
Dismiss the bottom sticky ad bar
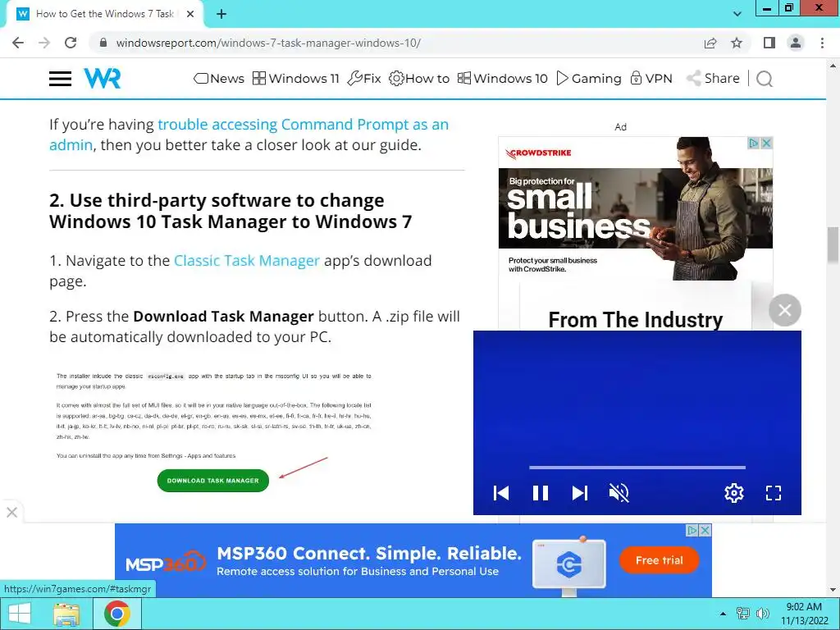pos(11,513)
